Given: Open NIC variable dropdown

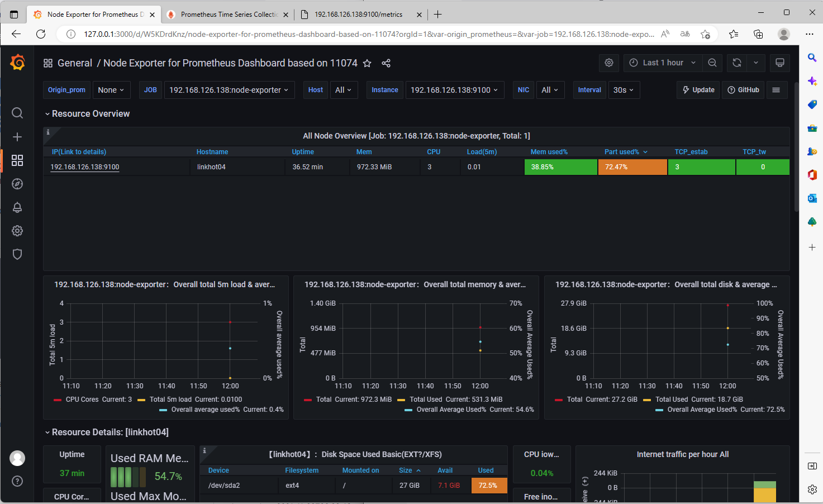Looking at the screenshot, I should pyautogui.click(x=550, y=90).
